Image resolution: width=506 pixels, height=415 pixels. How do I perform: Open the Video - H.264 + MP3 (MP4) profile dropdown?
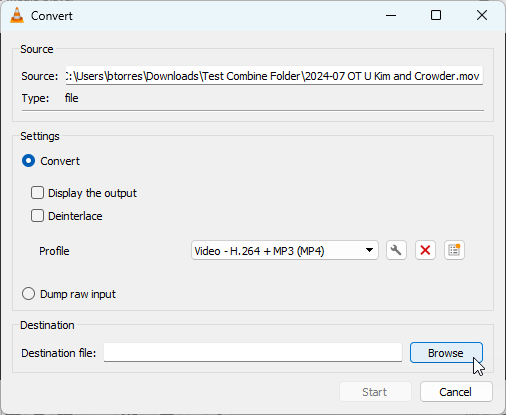pyautogui.click(x=285, y=250)
